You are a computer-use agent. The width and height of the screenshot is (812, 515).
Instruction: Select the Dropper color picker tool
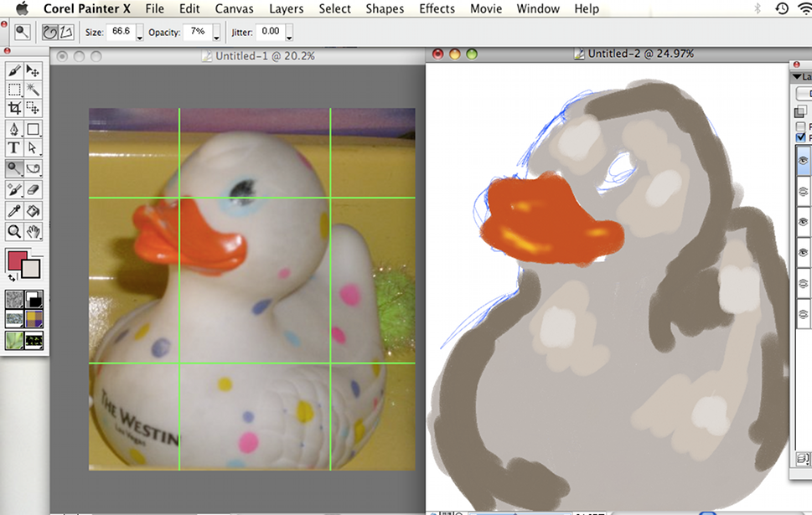coord(14,211)
